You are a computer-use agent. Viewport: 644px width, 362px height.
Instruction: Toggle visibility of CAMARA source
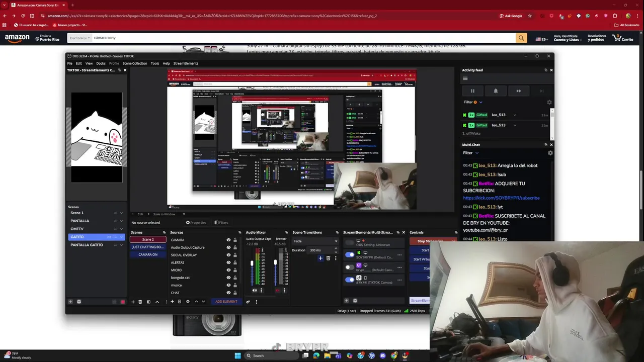pyautogui.click(x=228, y=240)
